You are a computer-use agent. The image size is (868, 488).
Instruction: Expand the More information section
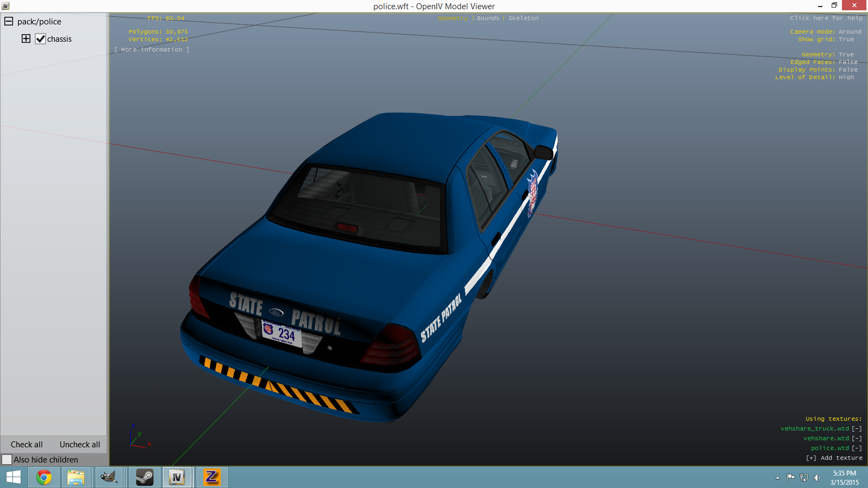click(x=152, y=50)
